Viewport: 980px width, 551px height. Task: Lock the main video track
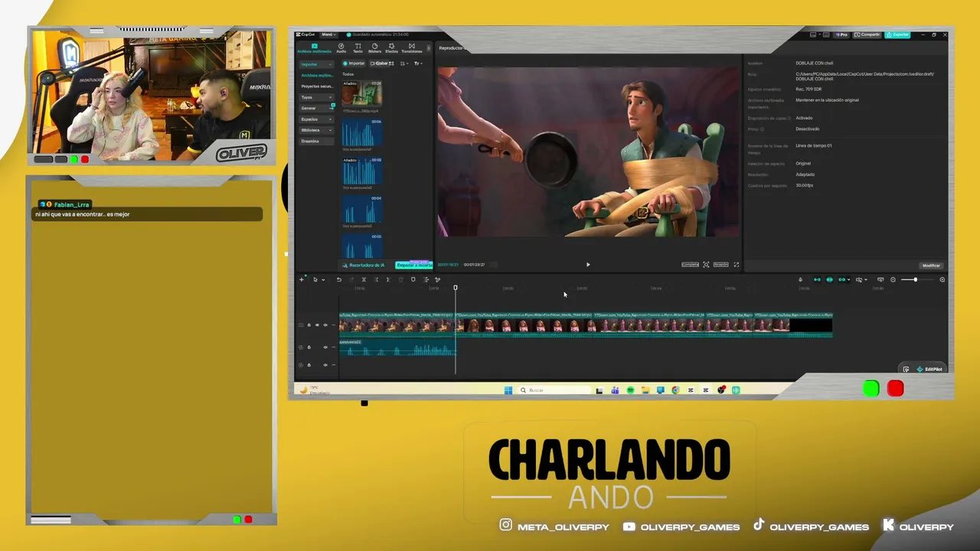click(309, 325)
